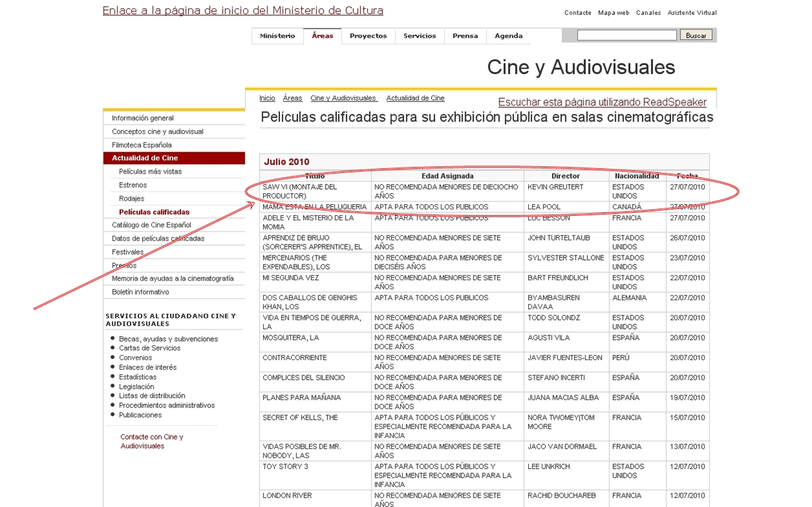Select the SECRET OF KELLS, THE title cell

(x=315, y=426)
